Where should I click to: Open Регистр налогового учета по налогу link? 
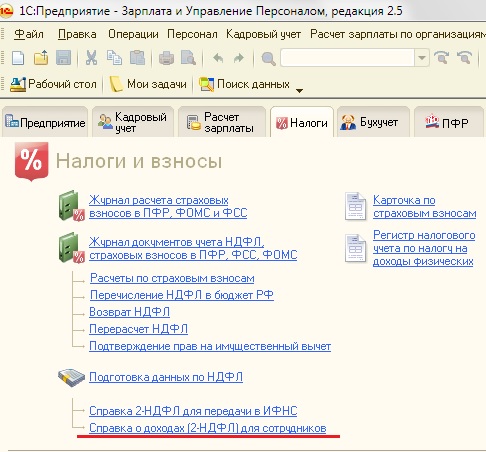click(x=424, y=248)
